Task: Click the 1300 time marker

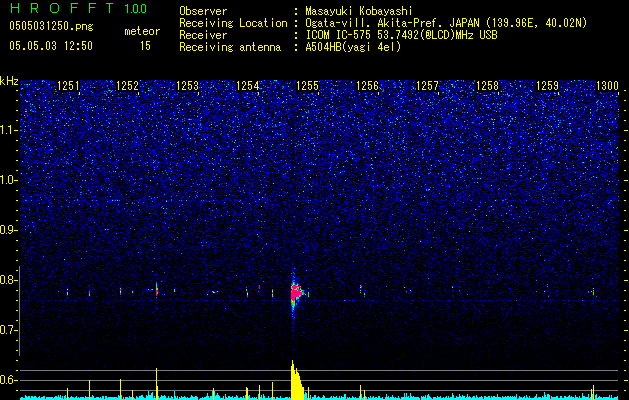Action: coord(607,86)
